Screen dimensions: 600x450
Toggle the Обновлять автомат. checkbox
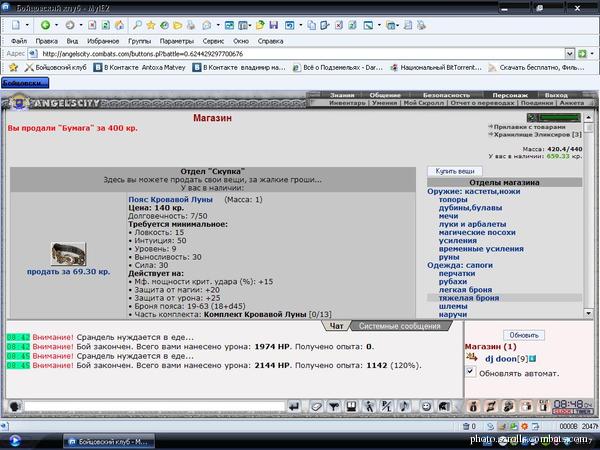tap(470, 371)
